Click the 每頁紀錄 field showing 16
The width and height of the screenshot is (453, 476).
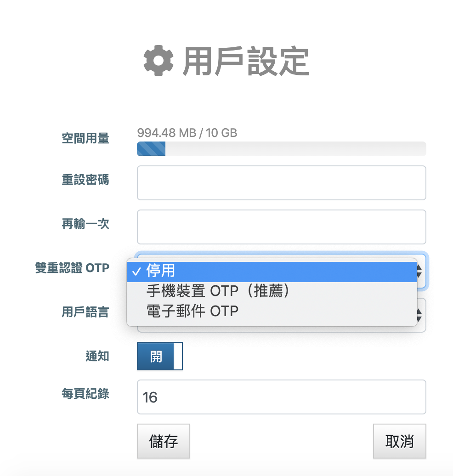281,397
